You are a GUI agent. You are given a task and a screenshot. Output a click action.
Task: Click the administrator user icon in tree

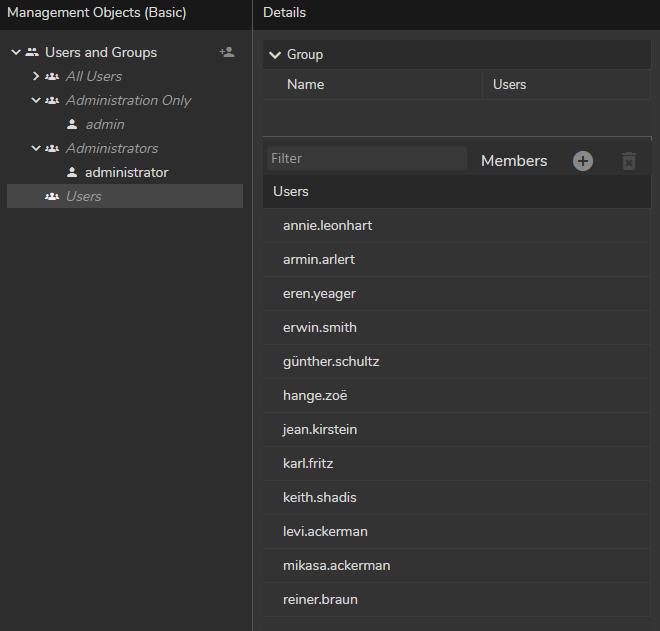click(x=72, y=172)
